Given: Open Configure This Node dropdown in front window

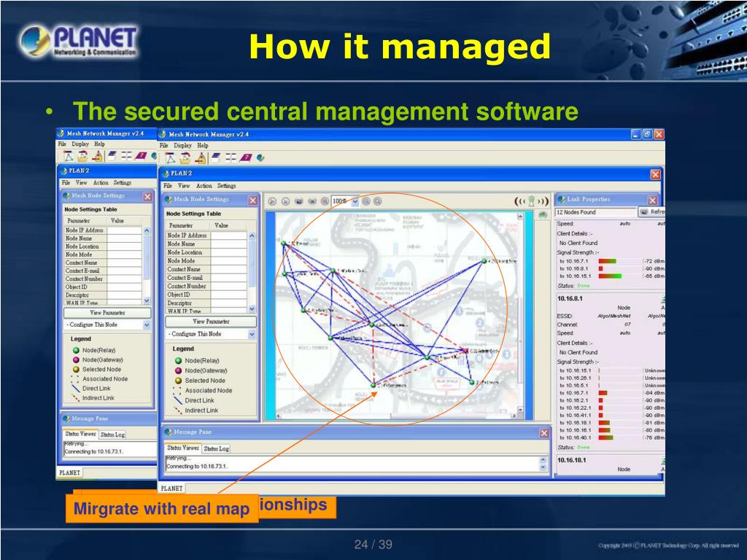Looking at the screenshot, I should click(x=211, y=334).
